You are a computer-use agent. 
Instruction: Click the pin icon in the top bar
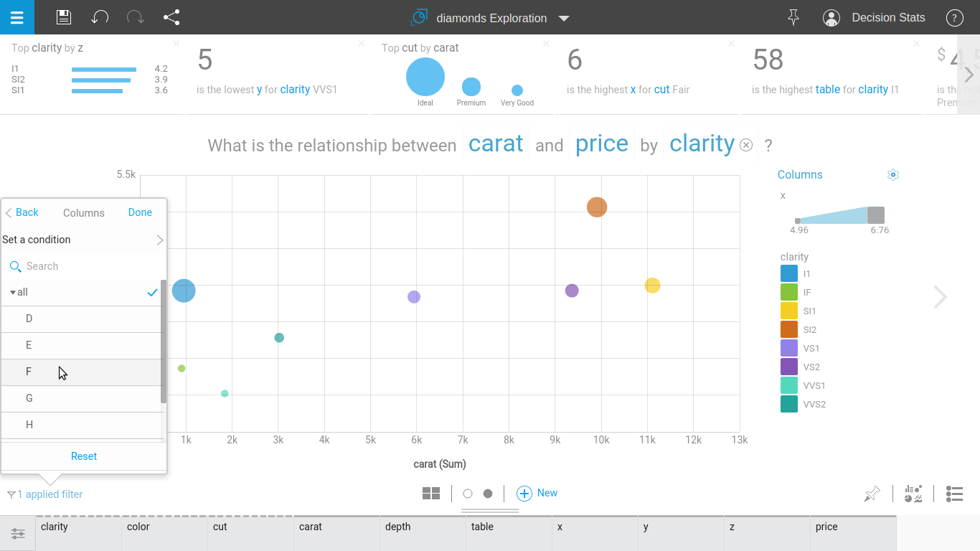[793, 17]
